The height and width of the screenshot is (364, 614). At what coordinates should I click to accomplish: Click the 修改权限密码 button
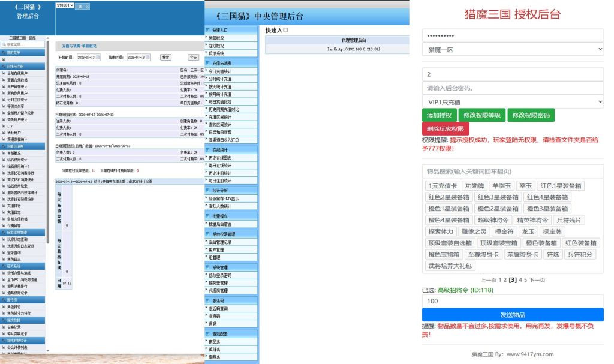coord(531,115)
